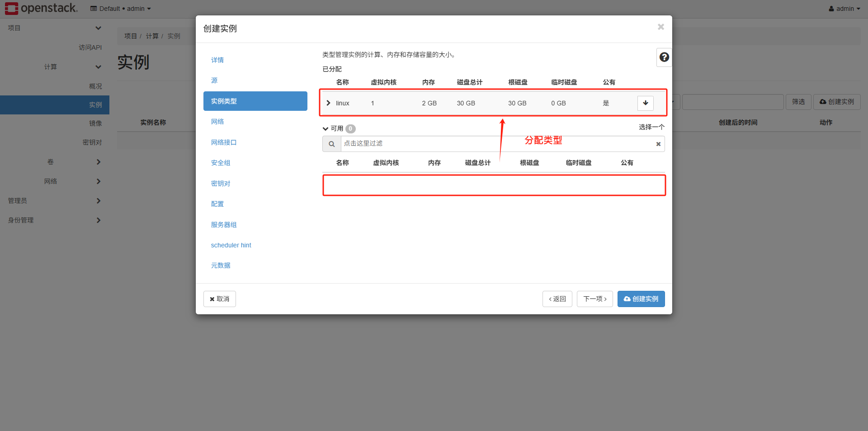Click the help question mark icon

664,57
